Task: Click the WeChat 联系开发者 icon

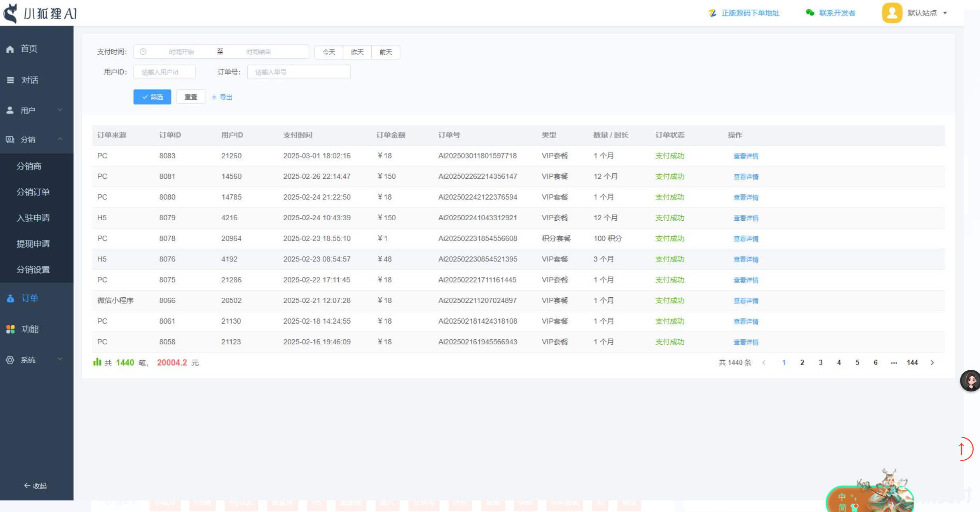Action: click(810, 13)
